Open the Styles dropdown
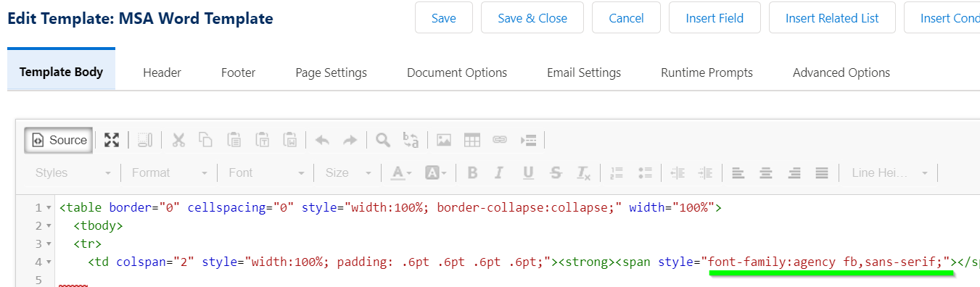This screenshot has height=287, width=980. [x=73, y=172]
